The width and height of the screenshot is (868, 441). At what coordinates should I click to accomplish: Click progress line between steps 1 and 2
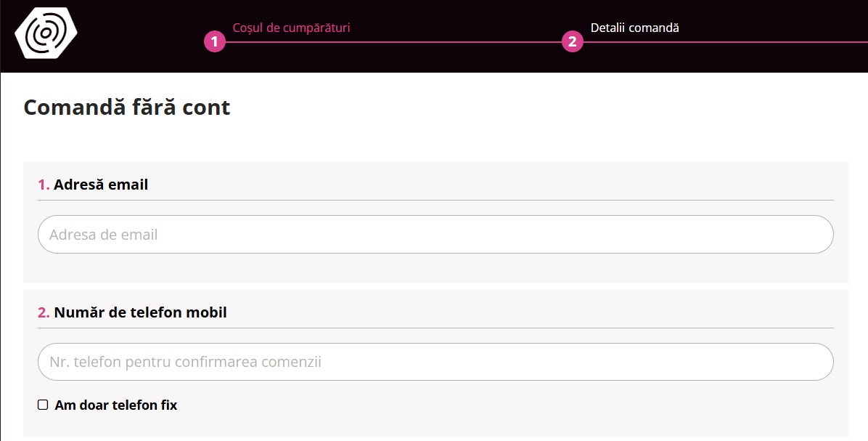(x=392, y=42)
